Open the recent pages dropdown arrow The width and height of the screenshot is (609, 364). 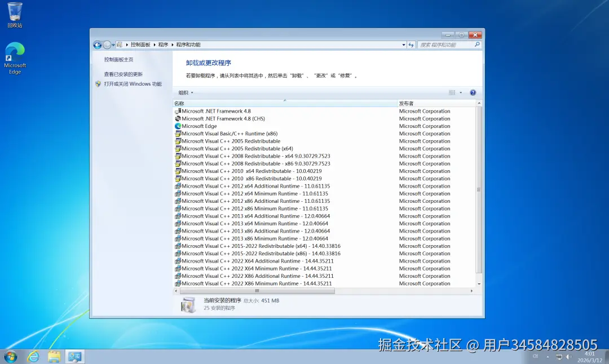point(113,45)
